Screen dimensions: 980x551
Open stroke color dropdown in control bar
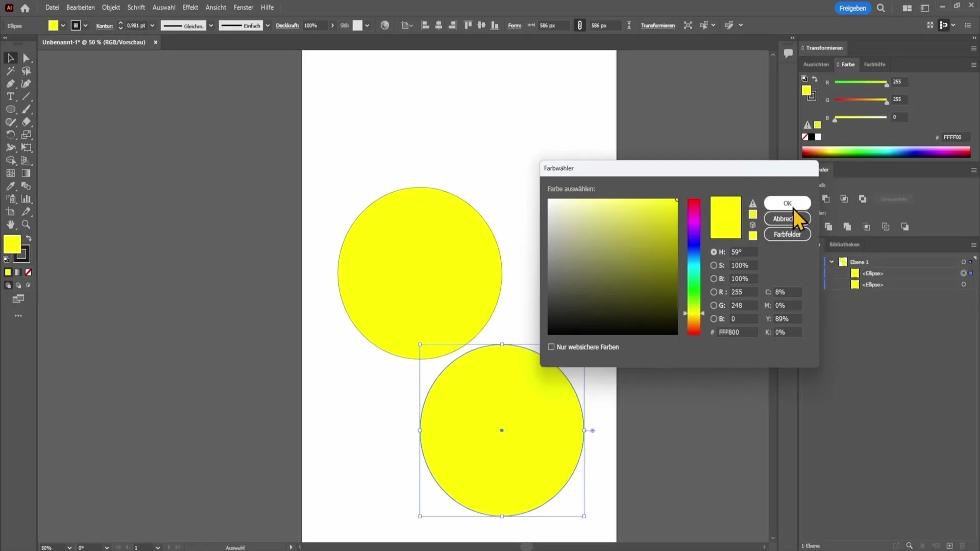85,26
